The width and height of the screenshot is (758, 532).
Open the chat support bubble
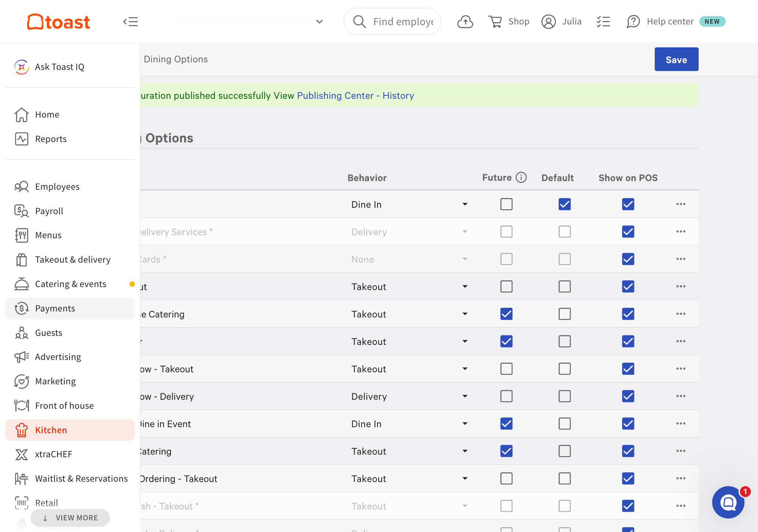728,502
